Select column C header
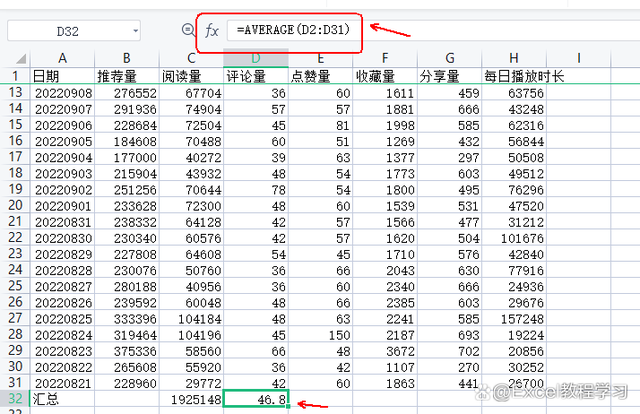Screen dimensions: 640x414 (x=191, y=58)
